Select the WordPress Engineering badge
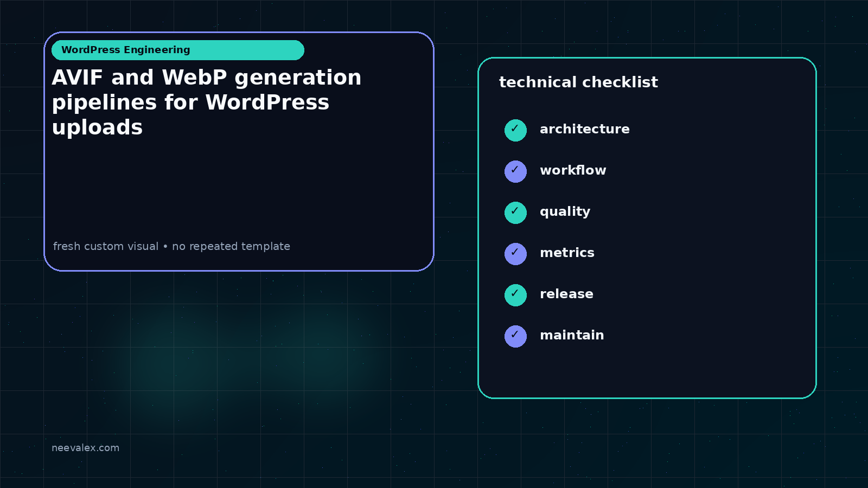The height and width of the screenshot is (488, 868). [x=178, y=50]
